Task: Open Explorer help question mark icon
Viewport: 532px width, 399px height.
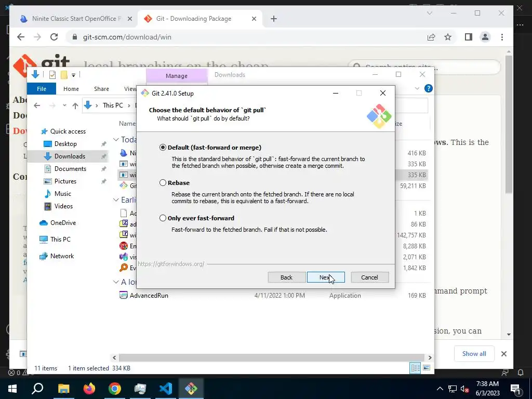Action: coord(429,88)
